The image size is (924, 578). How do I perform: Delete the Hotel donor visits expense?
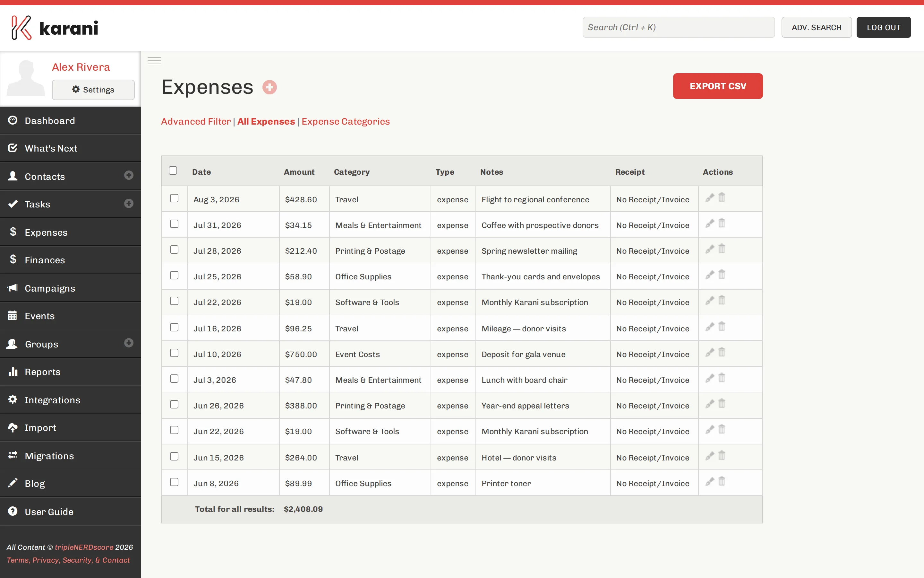point(722,456)
